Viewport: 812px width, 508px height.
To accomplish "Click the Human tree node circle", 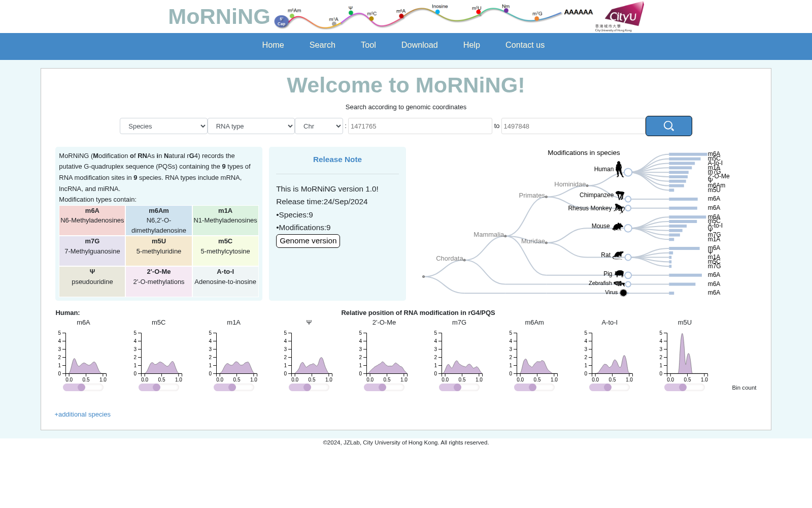I will (628, 172).
